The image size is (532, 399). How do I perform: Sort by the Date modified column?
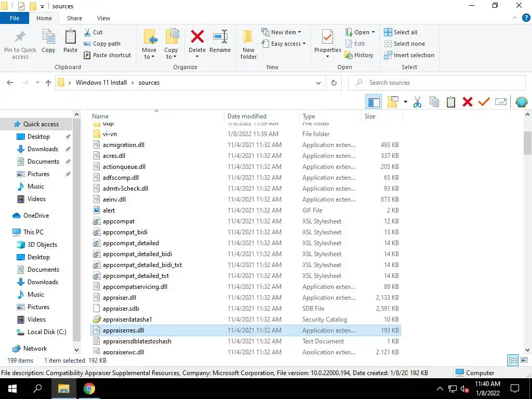pyautogui.click(x=247, y=116)
